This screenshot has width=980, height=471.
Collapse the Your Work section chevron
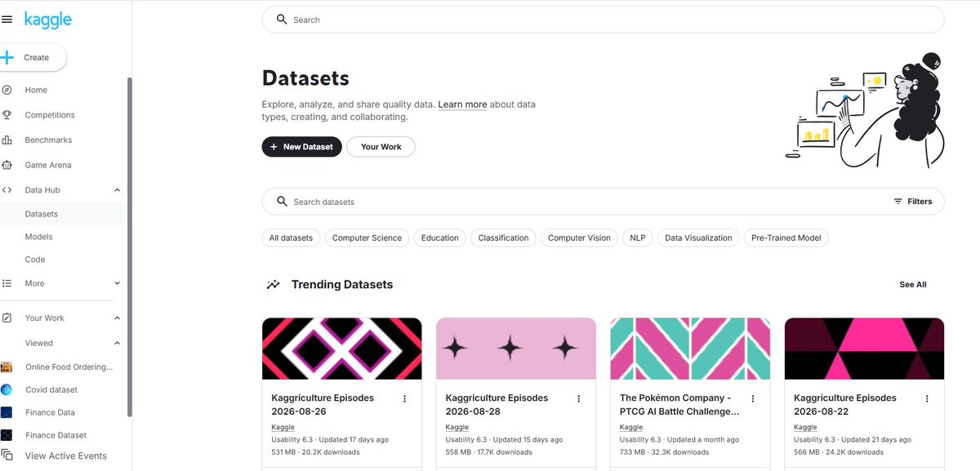coord(117,318)
